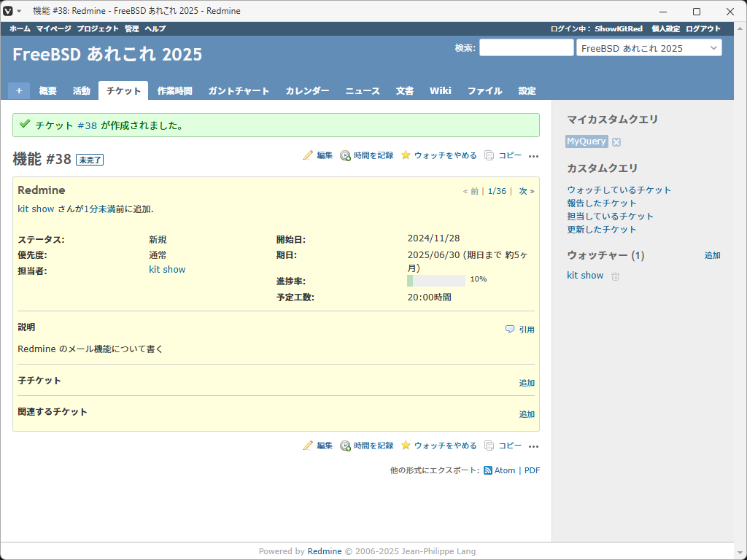Click the 1/36 issue position link

point(497,191)
